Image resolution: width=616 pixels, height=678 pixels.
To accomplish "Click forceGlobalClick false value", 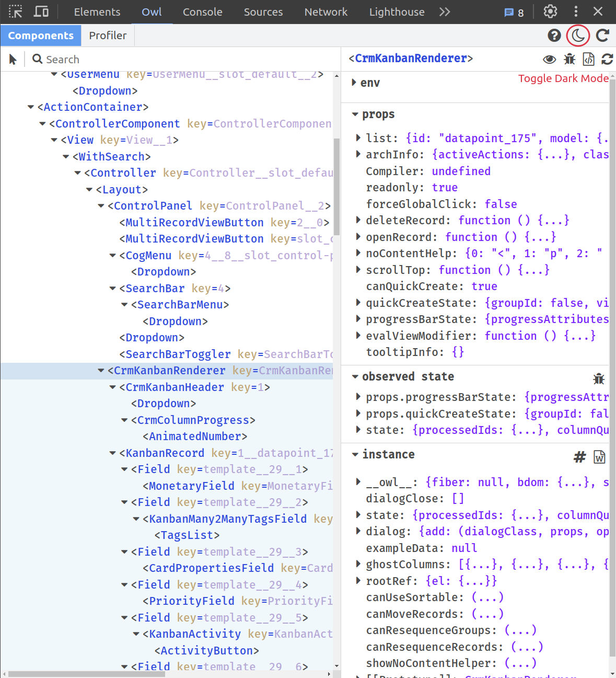I will (x=501, y=204).
